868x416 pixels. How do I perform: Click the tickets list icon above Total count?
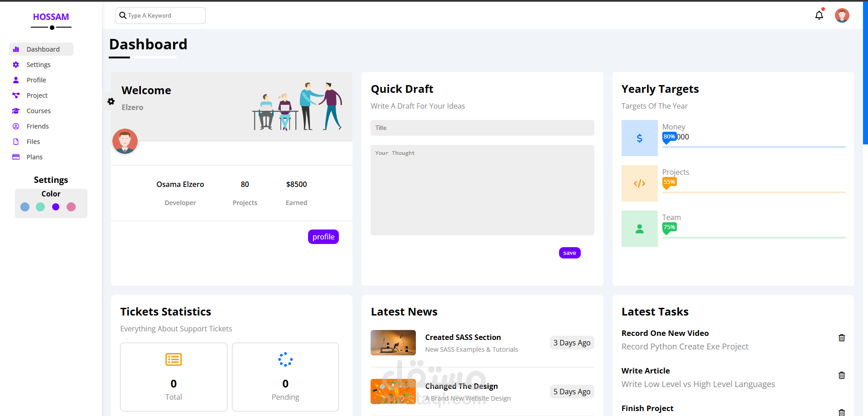coord(173,359)
